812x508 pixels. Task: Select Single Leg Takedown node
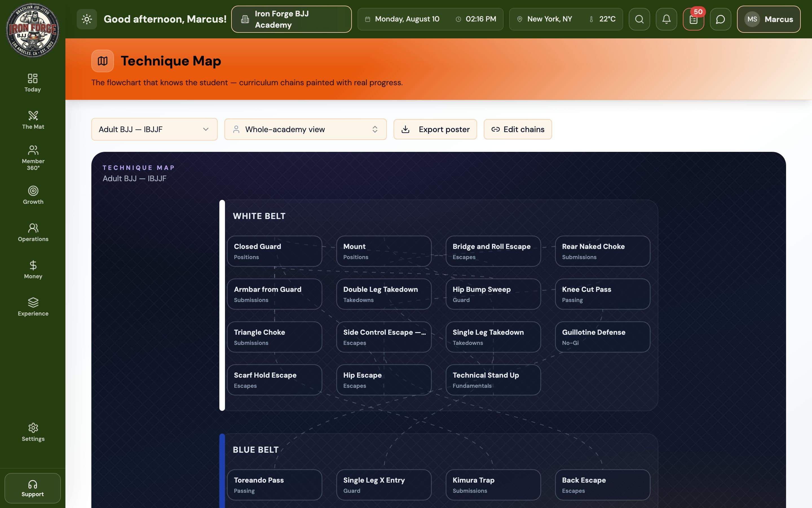click(x=493, y=337)
